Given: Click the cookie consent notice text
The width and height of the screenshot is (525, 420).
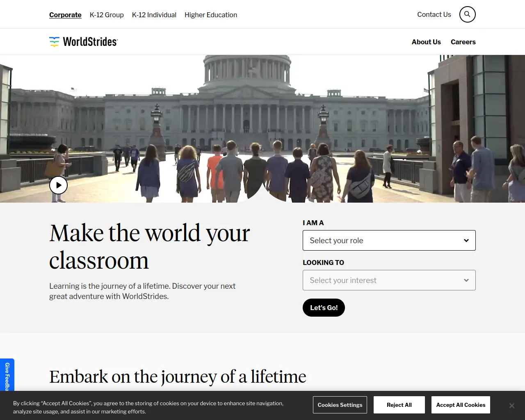Looking at the screenshot, I should pyautogui.click(x=148, y=407).
